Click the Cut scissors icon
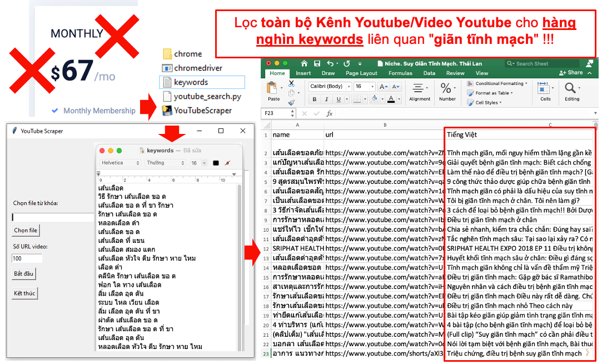602x364 pixels. [291, 83]
